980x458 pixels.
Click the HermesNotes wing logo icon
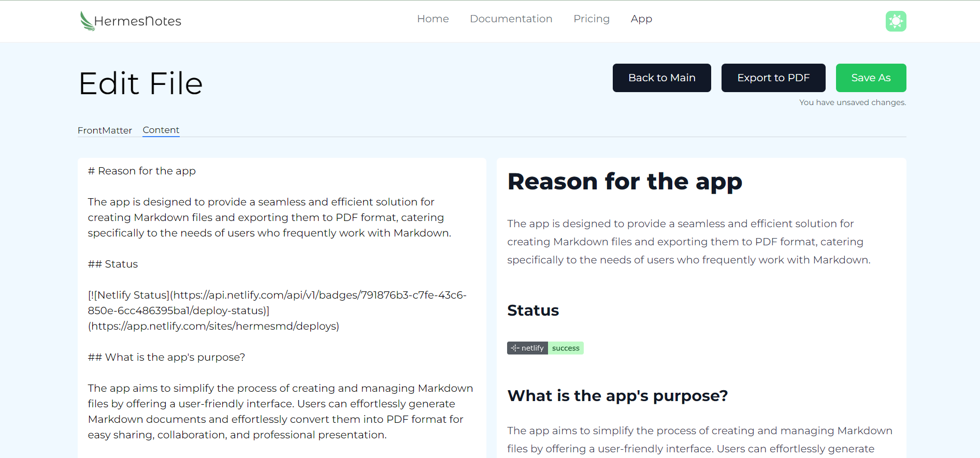pos(87,21)
